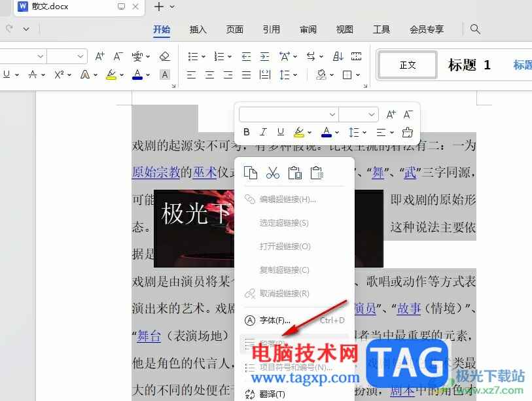
Task: Expand ribbon font size dropdown arrow
Action: point(80,56)
